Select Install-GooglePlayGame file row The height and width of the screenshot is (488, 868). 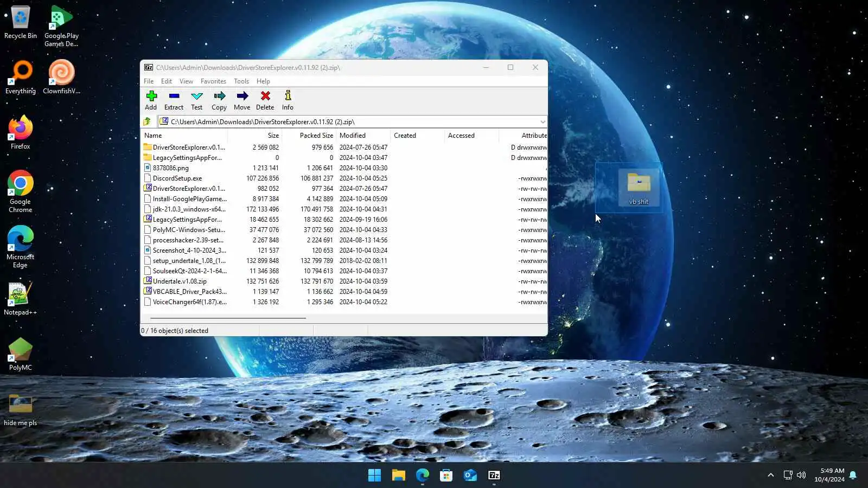pyautogui.click(x=344, y=199)
